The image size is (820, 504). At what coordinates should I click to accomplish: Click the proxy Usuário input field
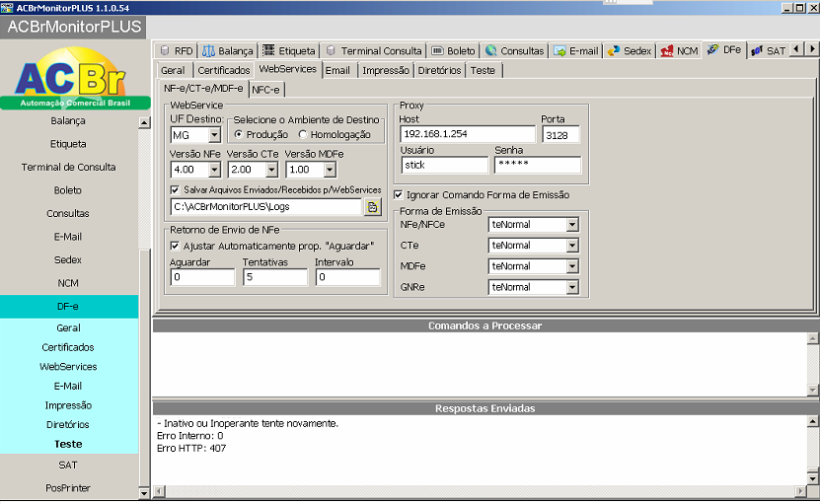click(x=444, y=165)
